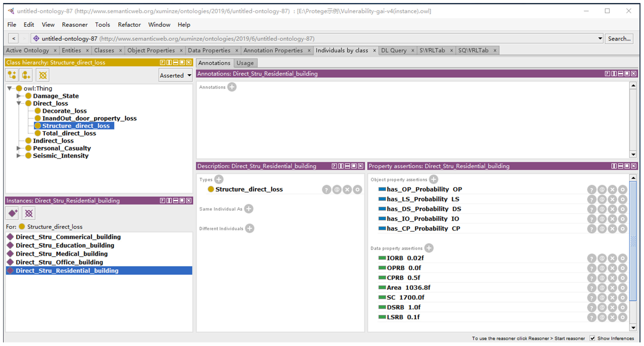
Task: Click the Search... button
Action: click(x=619, y=39)
